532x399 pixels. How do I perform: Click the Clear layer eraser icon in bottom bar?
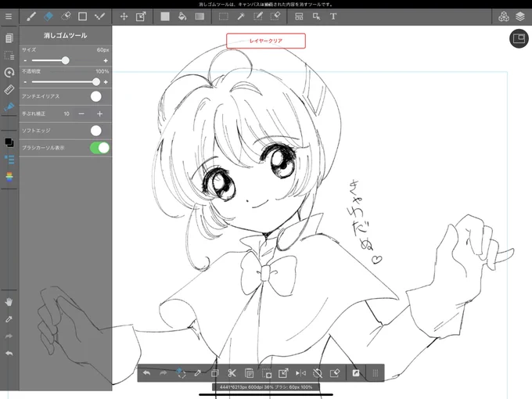[x=335, y=373]
